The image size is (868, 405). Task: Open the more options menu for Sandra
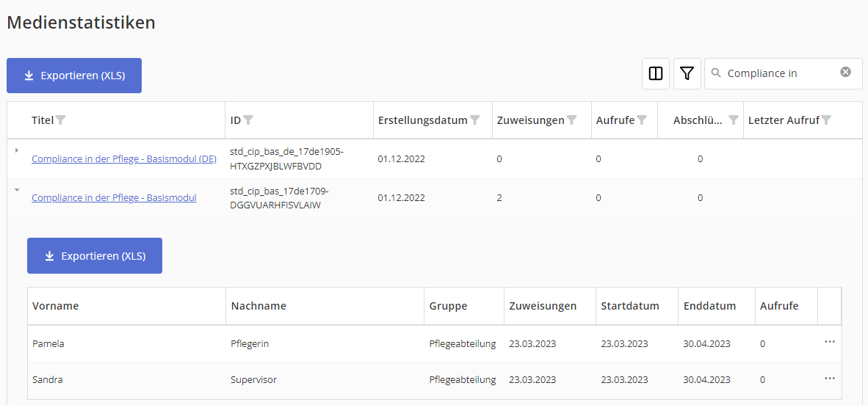tap(829, 379)
